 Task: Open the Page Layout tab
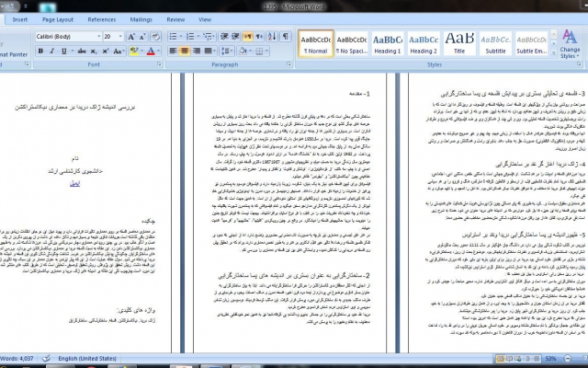(x=58, y=19)
